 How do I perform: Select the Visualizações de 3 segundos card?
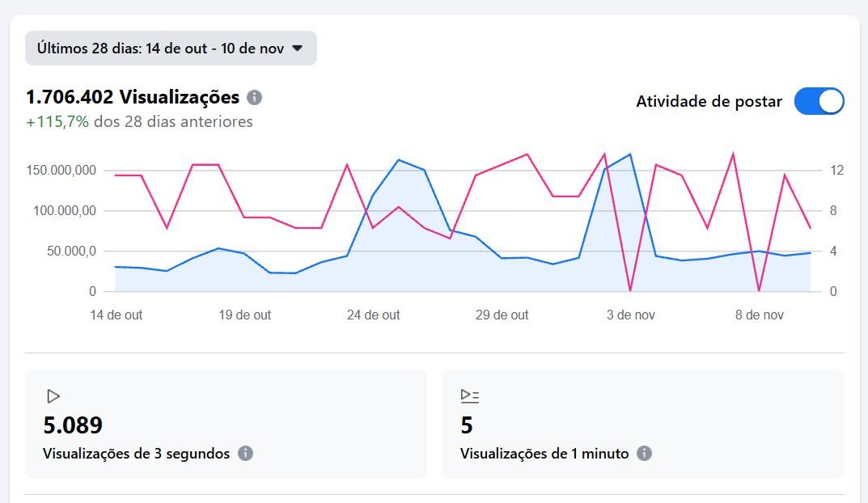pyautogui.click(x=226, y=424)
